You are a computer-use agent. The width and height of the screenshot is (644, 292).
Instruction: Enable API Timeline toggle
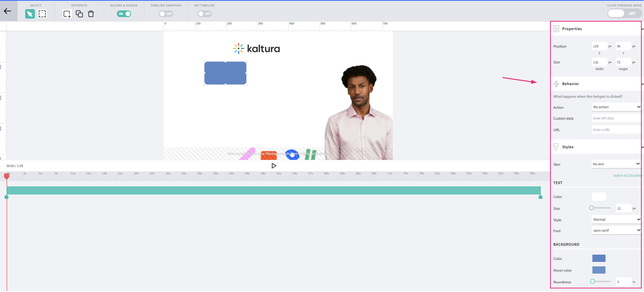(205, 14)
